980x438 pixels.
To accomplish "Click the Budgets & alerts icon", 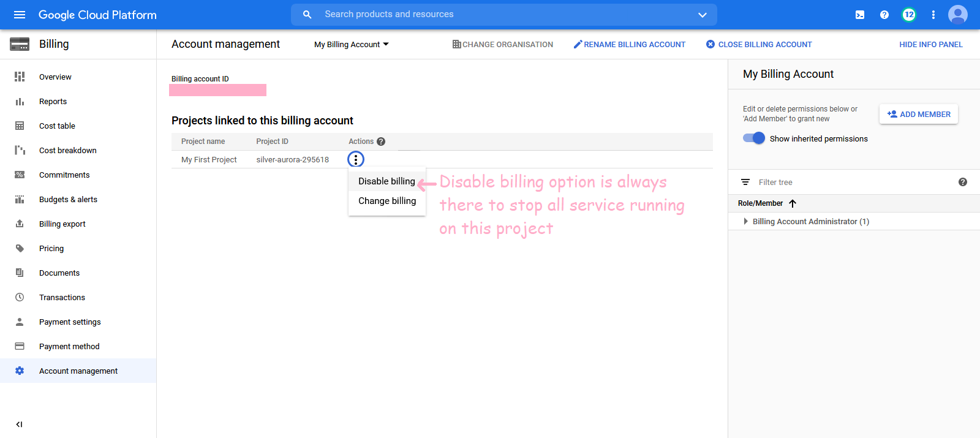I will pos(20,199).
